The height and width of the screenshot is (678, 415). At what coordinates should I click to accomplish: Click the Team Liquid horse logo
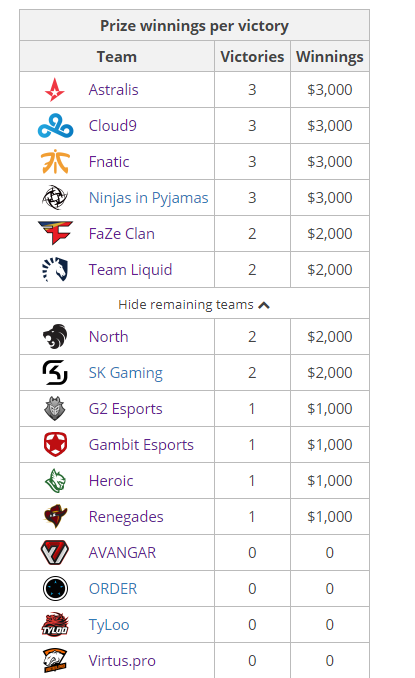(x=55, y=269)
